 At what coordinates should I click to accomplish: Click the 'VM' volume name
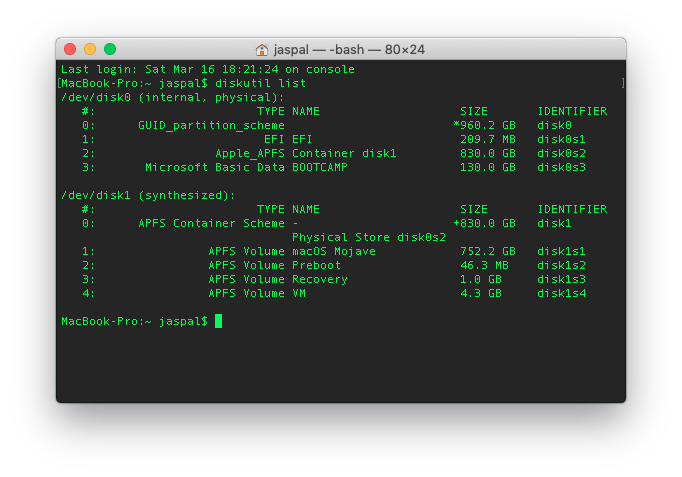click(x=299, y=293)
